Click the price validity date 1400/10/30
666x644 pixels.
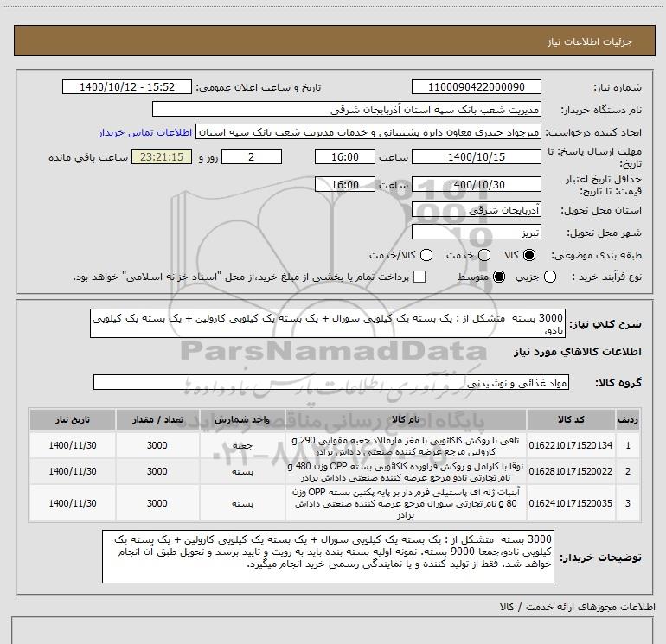coord(476,185)
